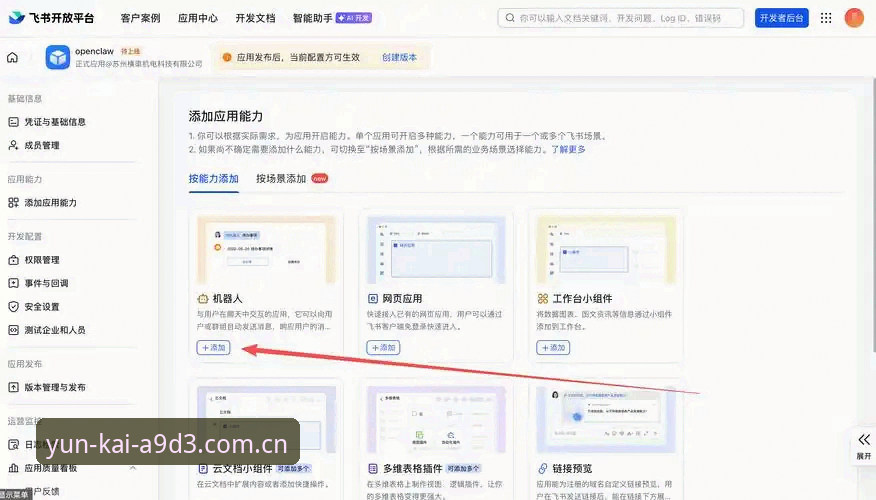
Task: Click the 添加应用能力 sidebar icon
Action: pos(13,203)
